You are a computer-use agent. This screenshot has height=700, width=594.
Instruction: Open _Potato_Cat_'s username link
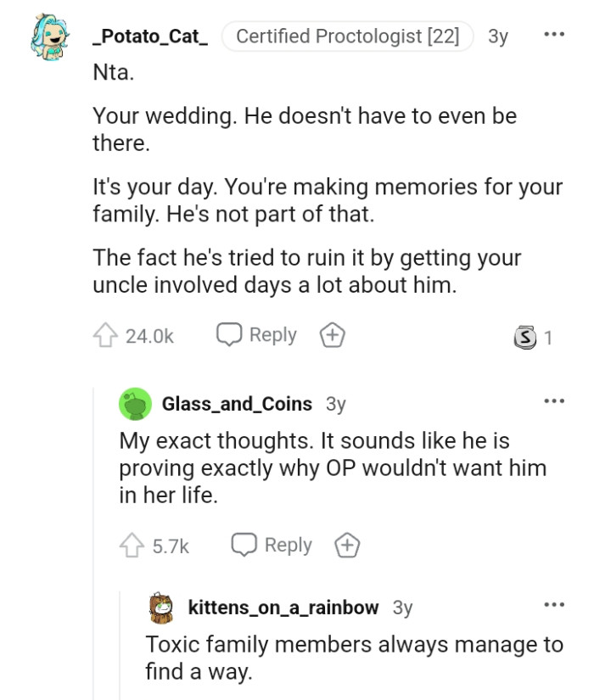pos(150,36)
